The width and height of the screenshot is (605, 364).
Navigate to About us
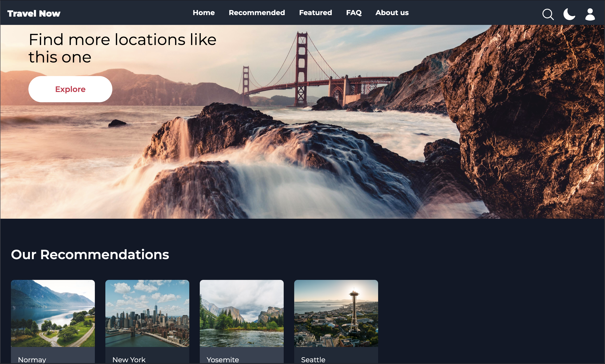[392, 13]
